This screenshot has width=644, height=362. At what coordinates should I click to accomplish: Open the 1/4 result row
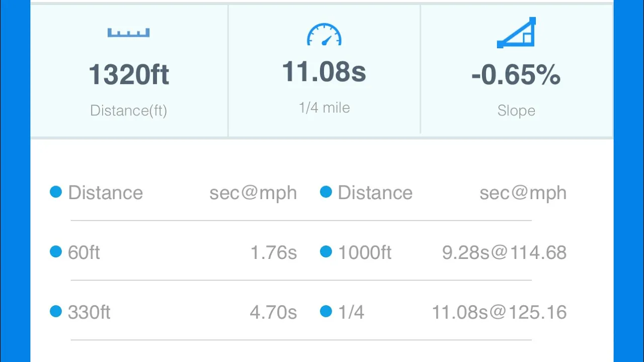pyautogui.click(x=443, y=312)
